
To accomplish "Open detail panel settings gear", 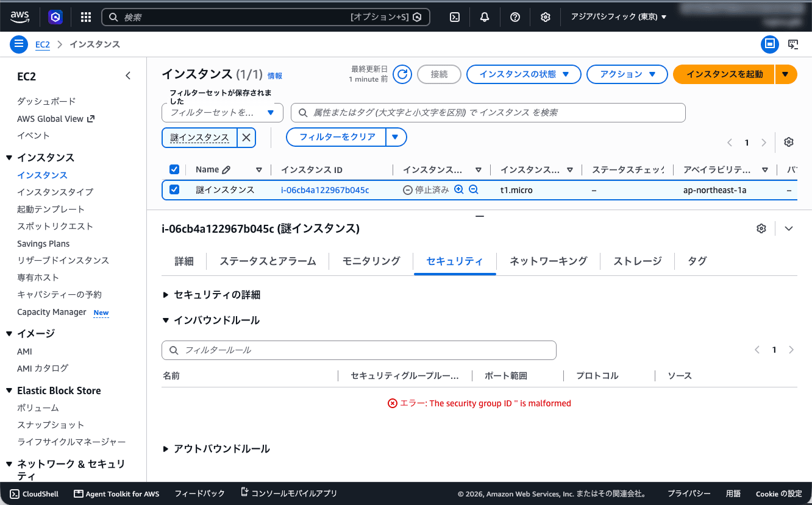I will coord(761,228).
